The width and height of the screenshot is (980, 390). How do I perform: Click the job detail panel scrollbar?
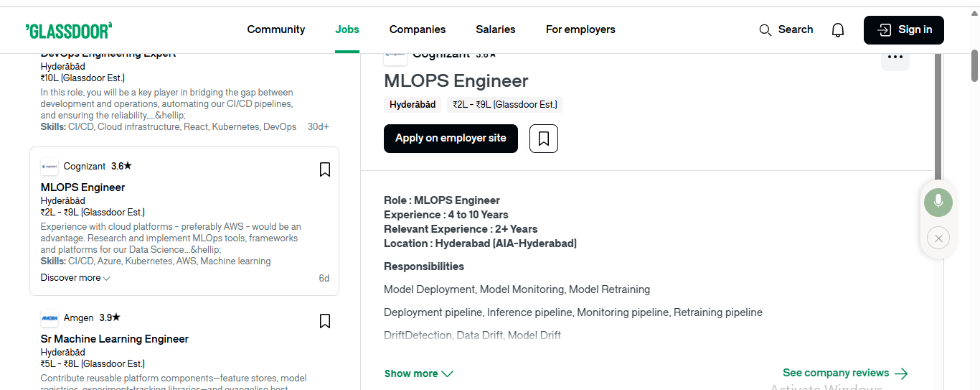click(x=938, y=116)
